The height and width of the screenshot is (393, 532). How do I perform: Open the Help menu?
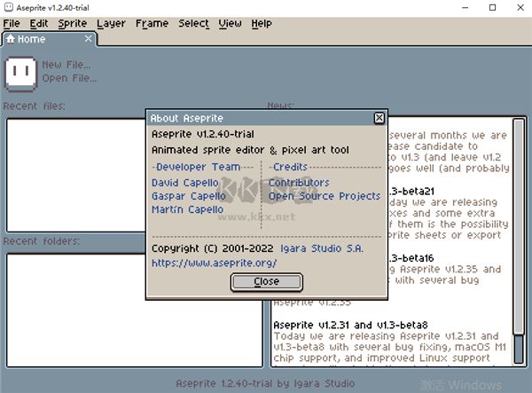[262, 23]
